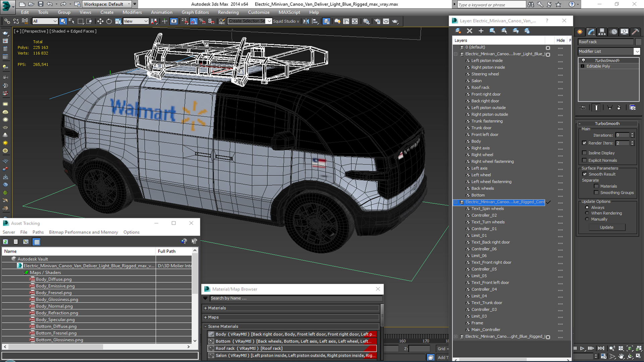Screen dimensions: 644x362
Task: Expand the Editable Poly stack entry
Action: pos(583,66)
